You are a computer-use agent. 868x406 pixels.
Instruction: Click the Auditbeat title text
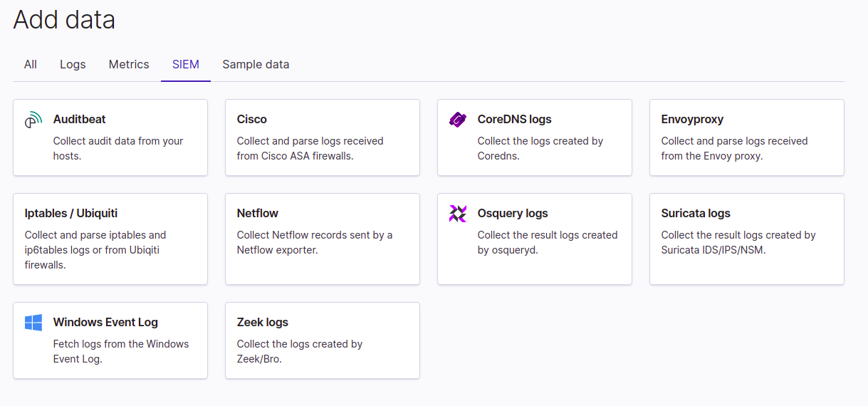tap(80, 120)
